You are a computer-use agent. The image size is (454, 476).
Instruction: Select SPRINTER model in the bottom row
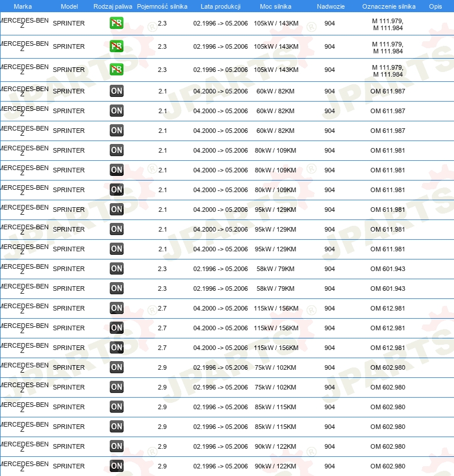pos(69,466)
